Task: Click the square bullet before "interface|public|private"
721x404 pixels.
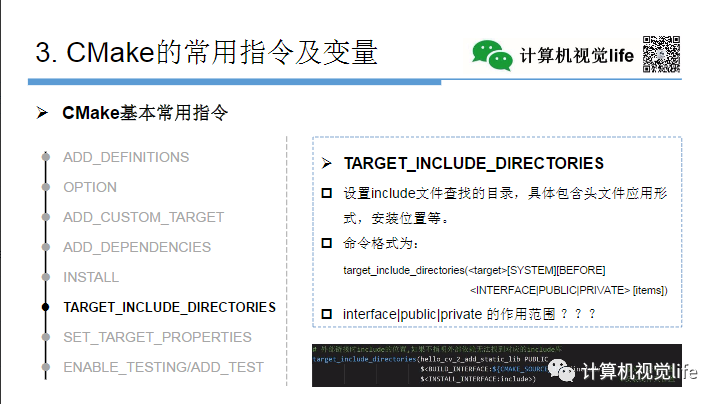Action: (x=326, y=314)
